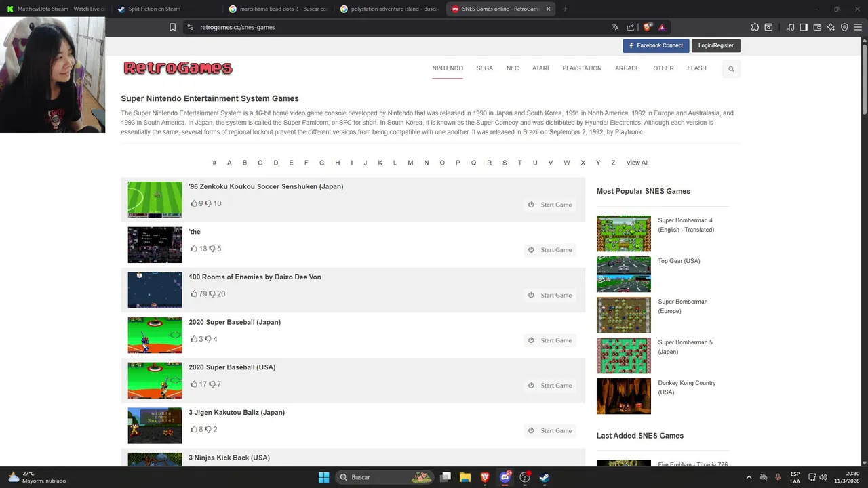Open Steam from the taskbar
The height and width of the screenshot is (488, 868).
pyautogui.click(x=544, y=477)
